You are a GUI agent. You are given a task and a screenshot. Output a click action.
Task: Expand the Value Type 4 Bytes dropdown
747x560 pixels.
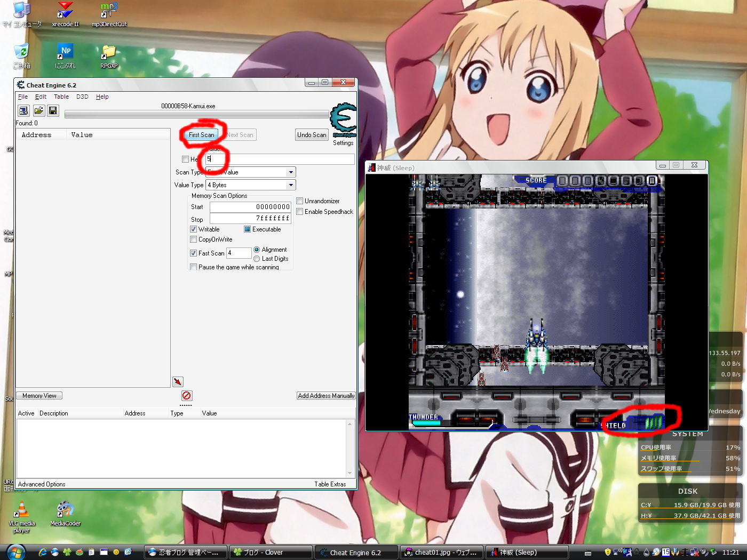click(x=291, y=185)
